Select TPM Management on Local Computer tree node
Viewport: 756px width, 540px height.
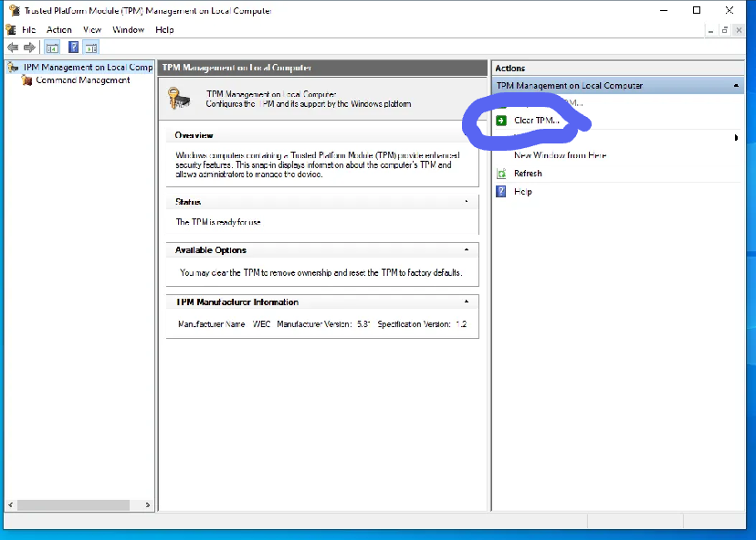tap(88, 67)
